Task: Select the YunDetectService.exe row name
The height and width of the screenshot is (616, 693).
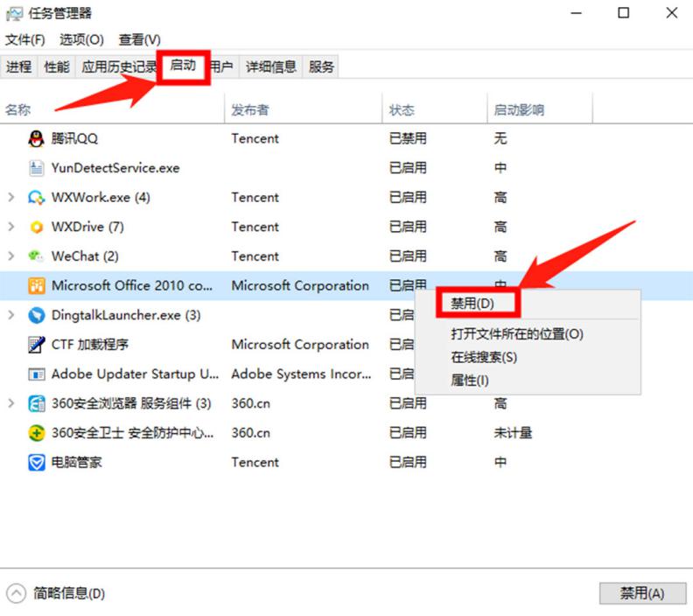Action: (x=115, y=168)
